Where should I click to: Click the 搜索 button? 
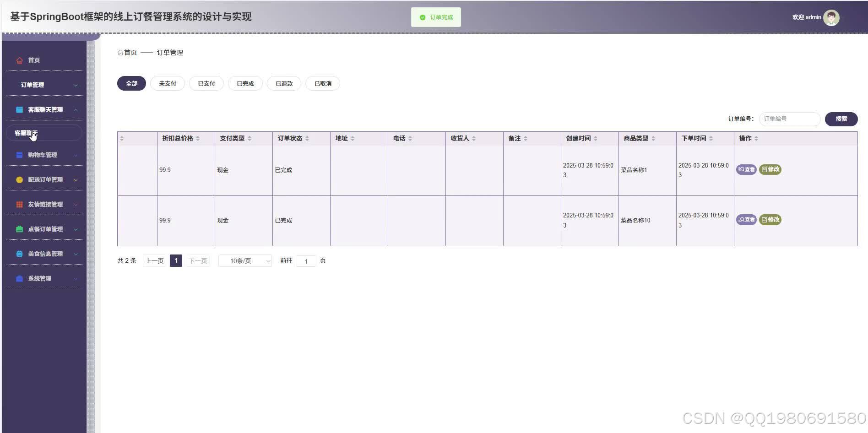[x=841, y=119]
